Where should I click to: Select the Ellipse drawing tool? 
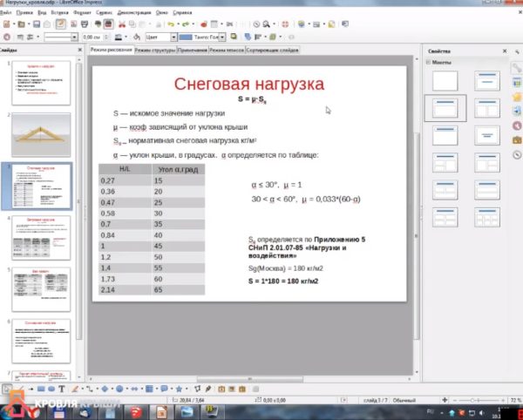[51, 389]
